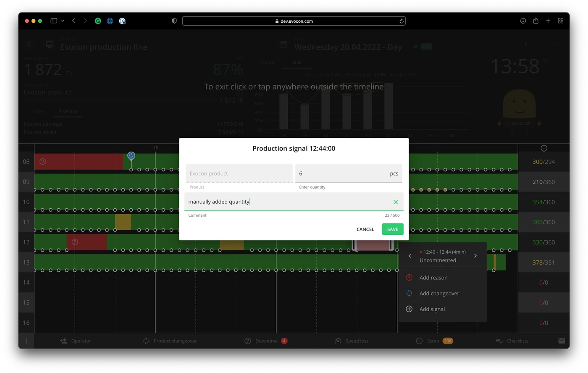
Task: Click the Evocon product field
Action: tap(239, 173)
